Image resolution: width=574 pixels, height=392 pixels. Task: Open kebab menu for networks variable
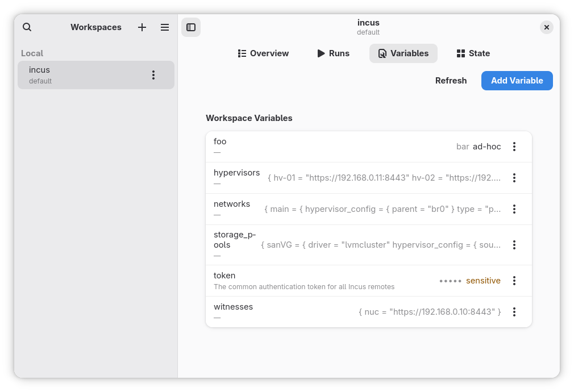coord(514,209)
